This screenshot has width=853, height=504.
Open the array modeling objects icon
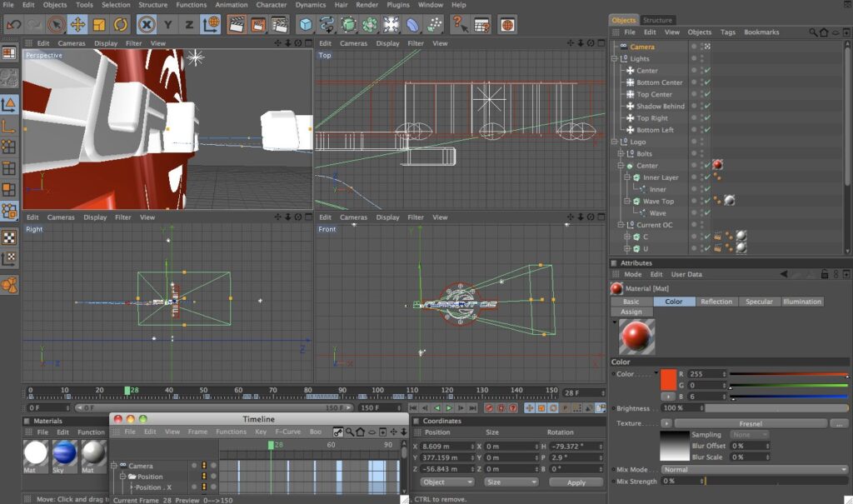(x=370, y=24)
